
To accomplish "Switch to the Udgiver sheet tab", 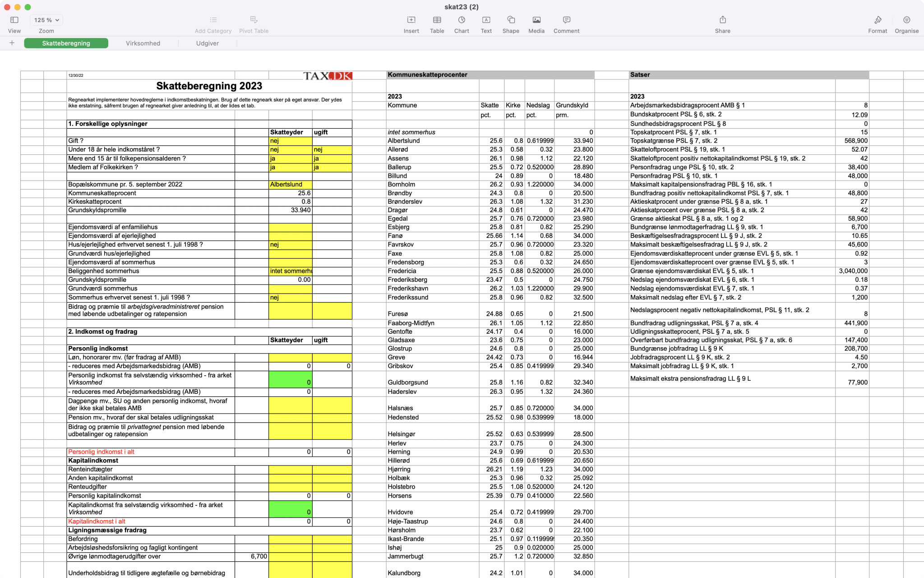I will [x=208, y=43].
